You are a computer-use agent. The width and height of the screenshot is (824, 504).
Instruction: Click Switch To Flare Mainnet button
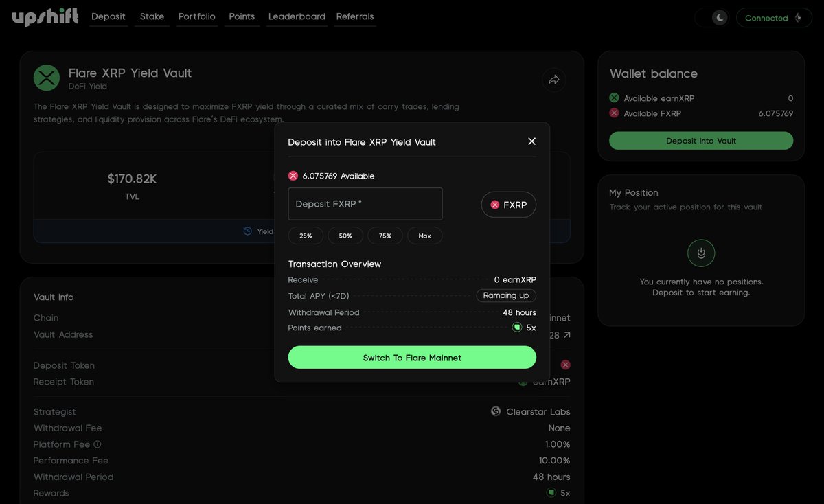(412, 357)
